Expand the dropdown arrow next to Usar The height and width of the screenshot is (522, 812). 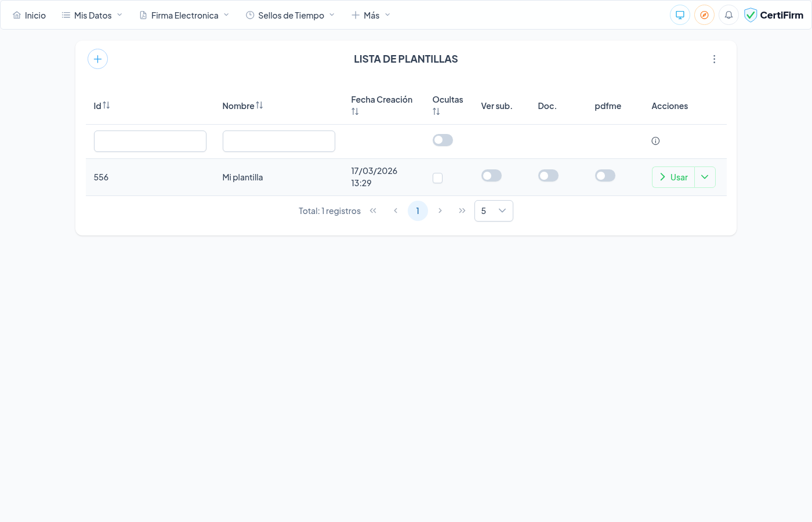[705, 177]
